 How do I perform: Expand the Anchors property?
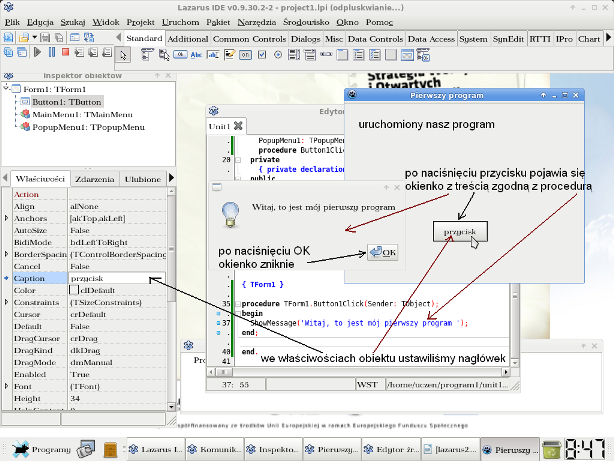coord(6,218)
